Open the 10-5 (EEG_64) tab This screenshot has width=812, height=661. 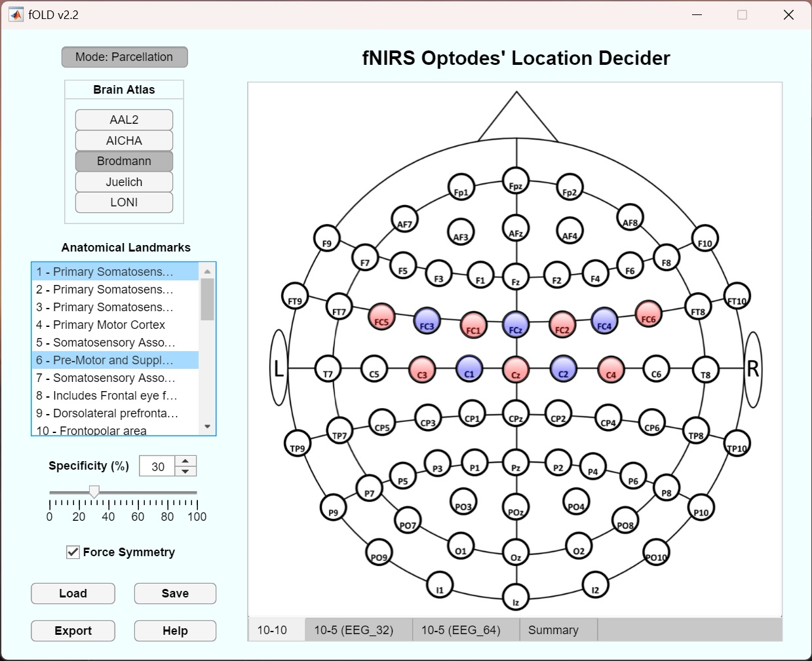[x=461, y=630]
